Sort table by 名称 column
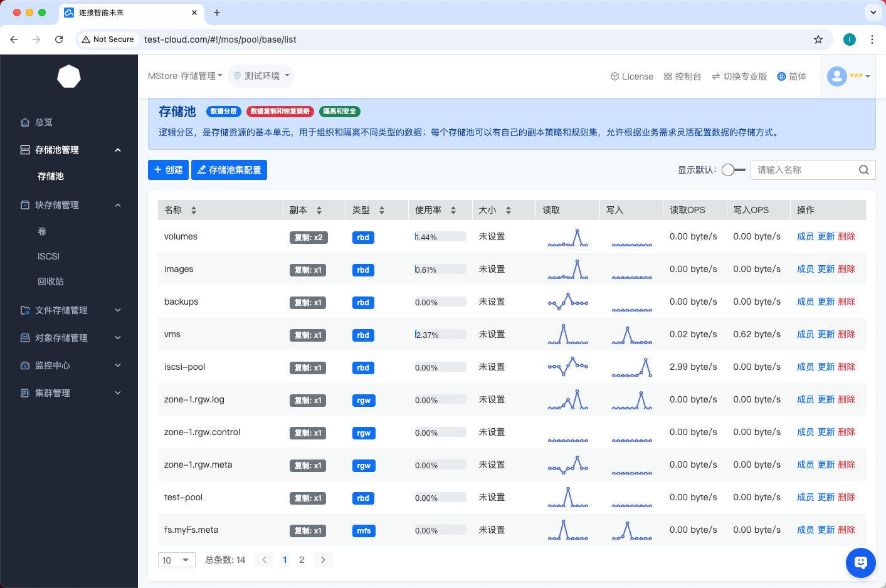 pyautogui.click(x=194, y=210)
